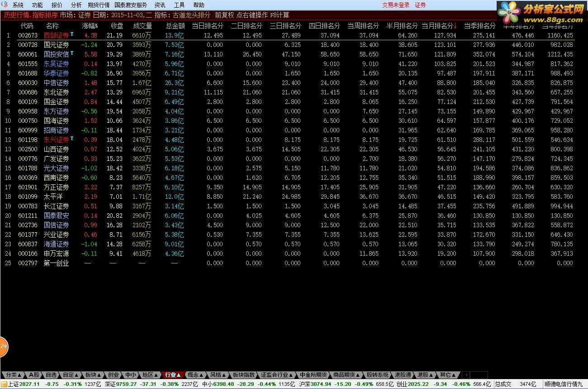Screen dimensions: 588x389
Task: Open the 期货行情 menu
Action: (99, 5)
